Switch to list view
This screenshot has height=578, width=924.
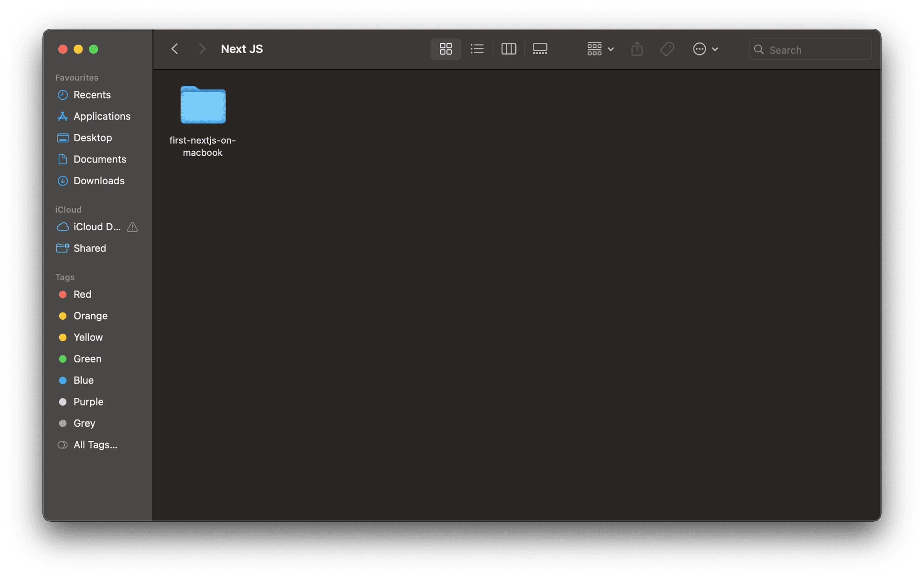click(477, 49)
